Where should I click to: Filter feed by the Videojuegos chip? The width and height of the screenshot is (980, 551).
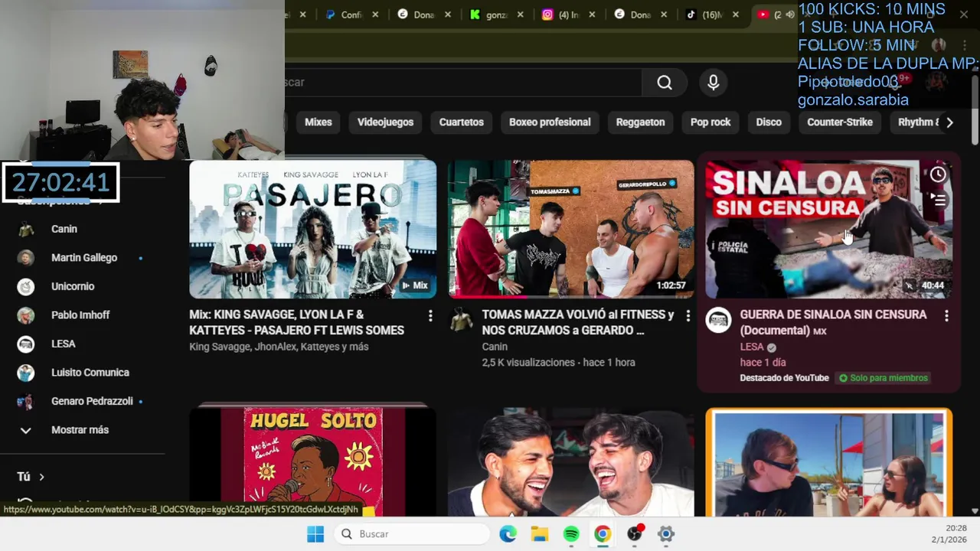click(x=385, y=122)
